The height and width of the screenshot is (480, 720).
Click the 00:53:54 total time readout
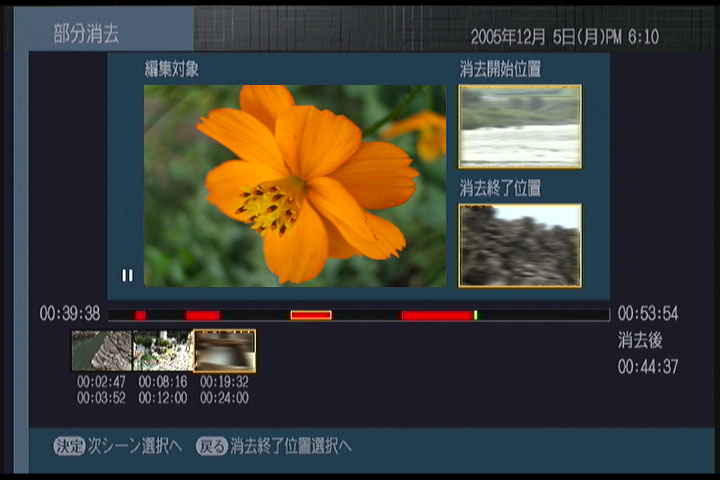tap(647, 314)
